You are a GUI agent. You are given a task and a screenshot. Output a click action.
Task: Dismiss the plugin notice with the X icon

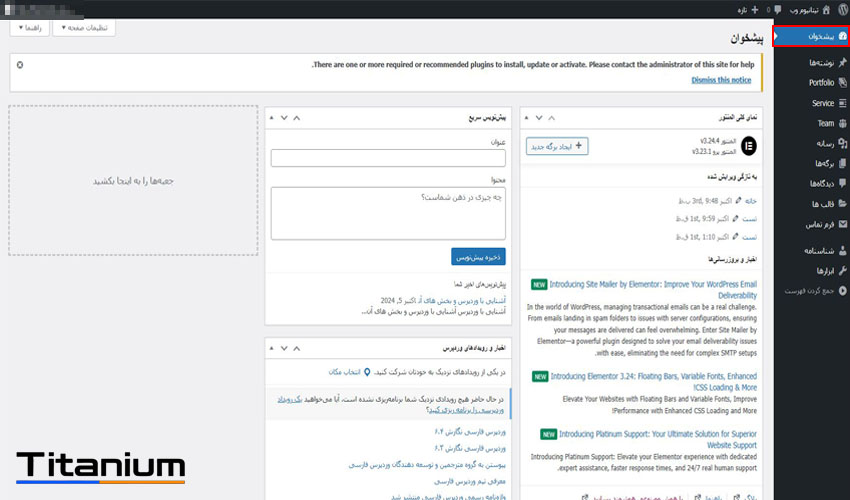20,65
